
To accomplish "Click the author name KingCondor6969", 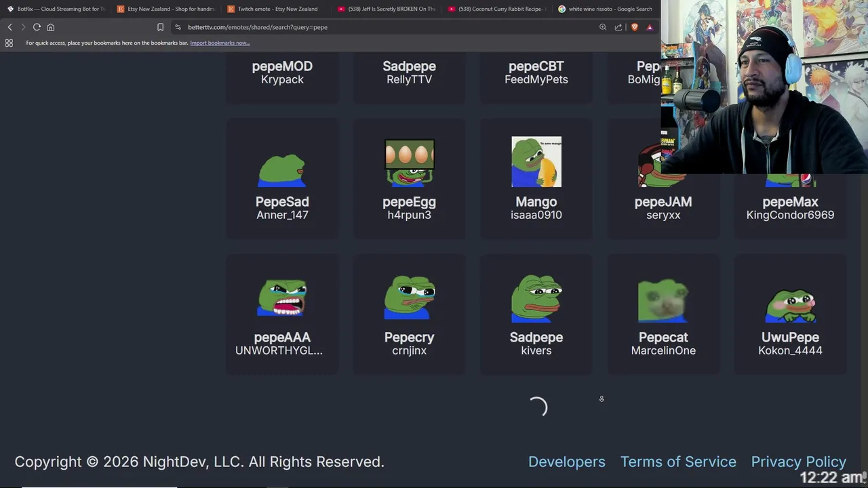I will point(790,215).
